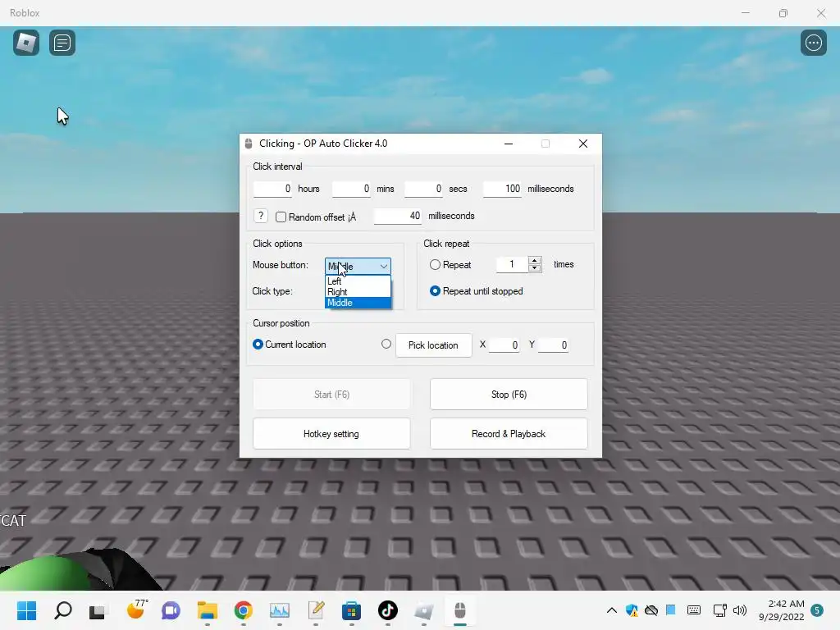Click the question mark help button
Viewport: 840px width, 630px height.
coord(260,216)
